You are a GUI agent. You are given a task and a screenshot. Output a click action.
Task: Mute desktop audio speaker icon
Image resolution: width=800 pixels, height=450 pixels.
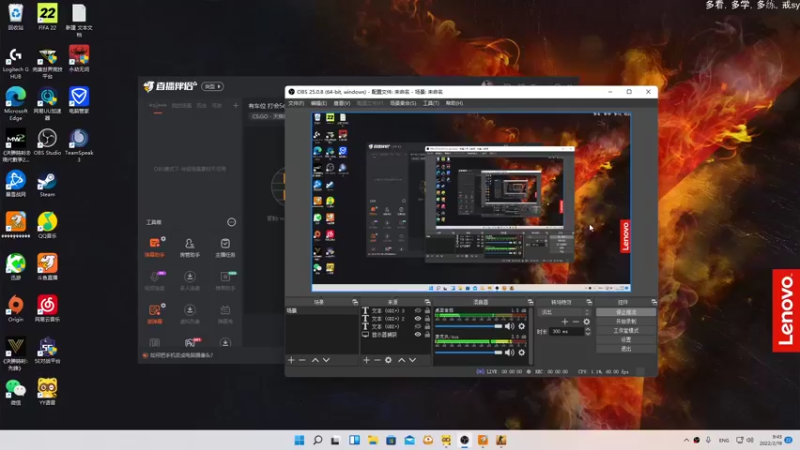pos(509,327)
